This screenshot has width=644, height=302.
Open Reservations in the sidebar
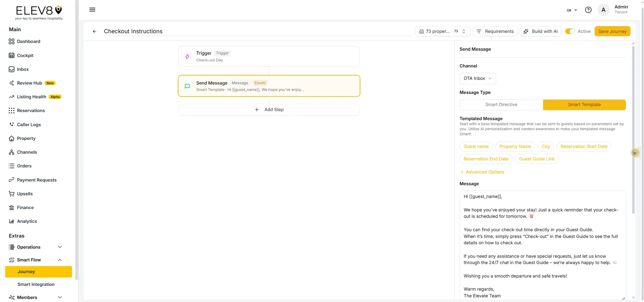point(31,110)
